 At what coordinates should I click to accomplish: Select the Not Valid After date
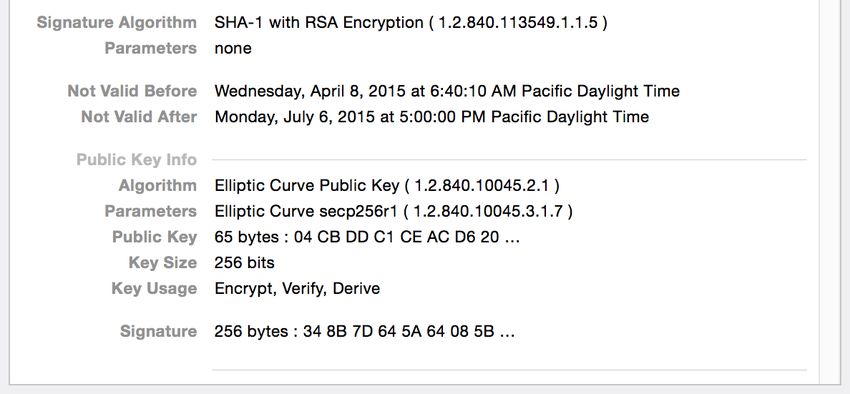point(432,117)
